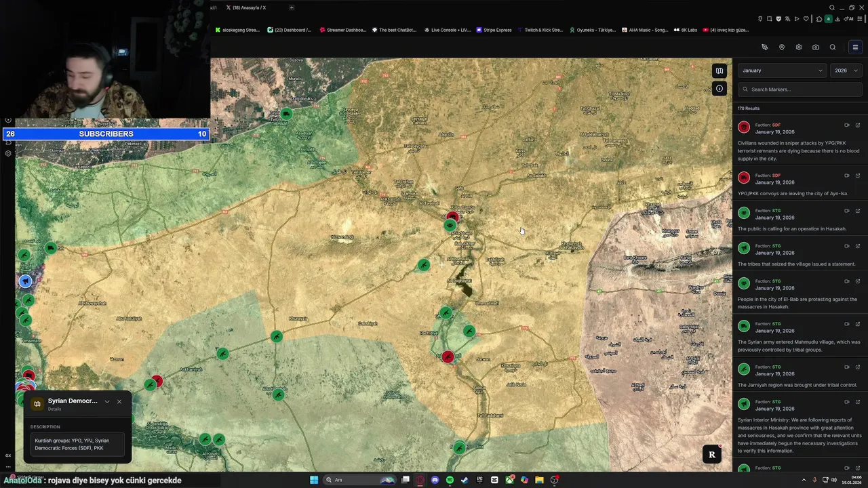Viewport: 868px width, 488px height.
Task: Select the pen drawing tool in map toolbar
Action: coord(765,47)
